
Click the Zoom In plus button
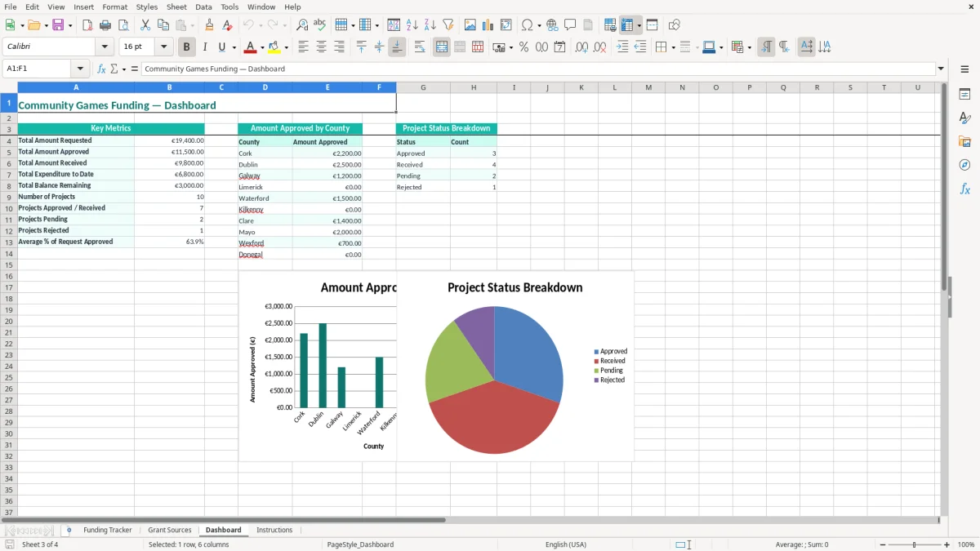[947, 544]
